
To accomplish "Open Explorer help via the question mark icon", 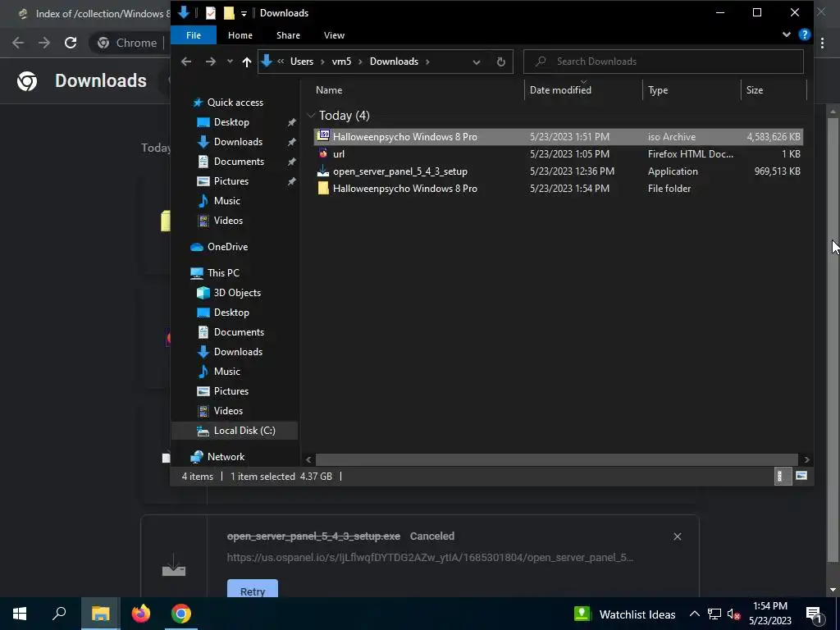I will coord(804,34).
